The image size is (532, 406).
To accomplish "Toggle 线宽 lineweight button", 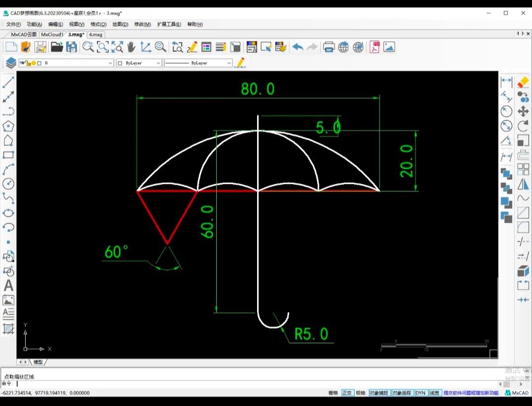I will (x=434, y=393).
